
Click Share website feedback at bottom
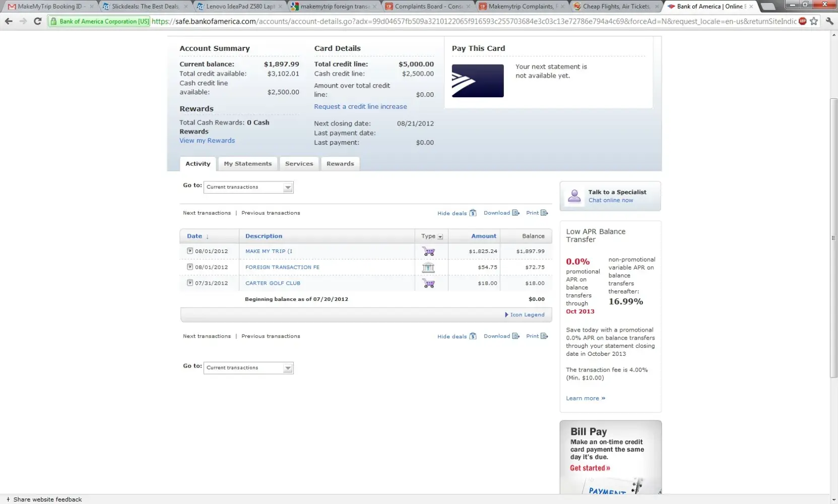[44, 499]
